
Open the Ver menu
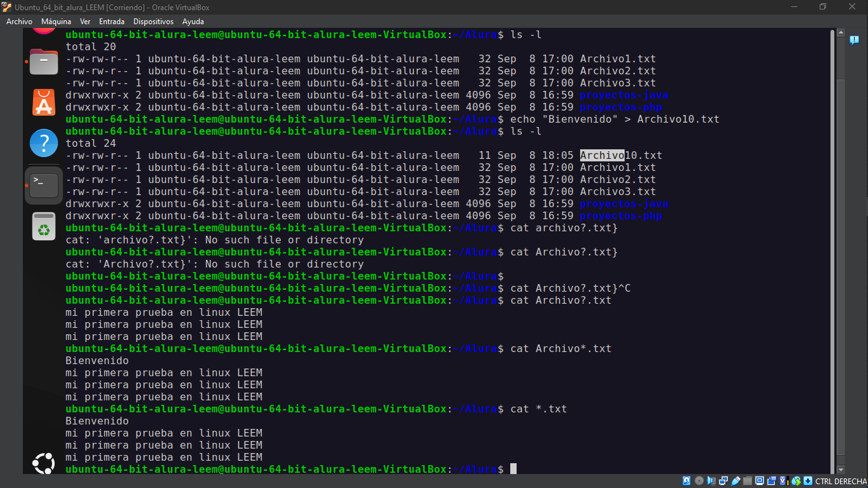[85, 22]
